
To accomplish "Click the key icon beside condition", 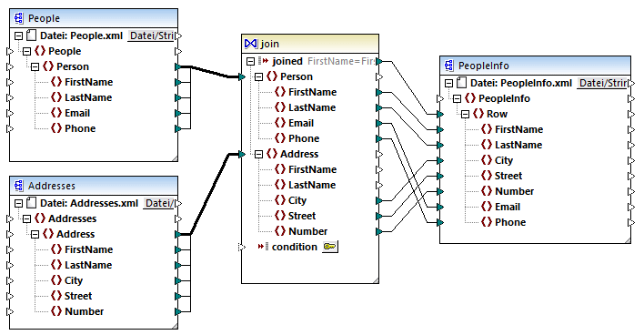I will click(330, 247).
